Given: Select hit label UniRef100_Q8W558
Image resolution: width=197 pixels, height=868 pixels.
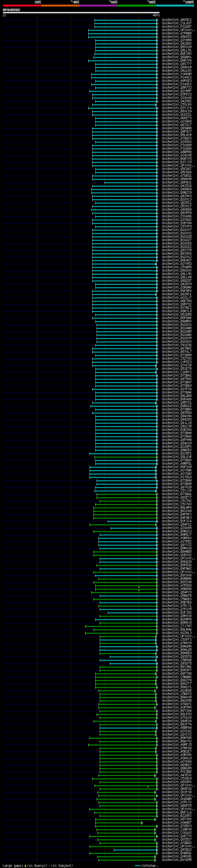Looking at the screenshot, I should [x=177, y=152].
